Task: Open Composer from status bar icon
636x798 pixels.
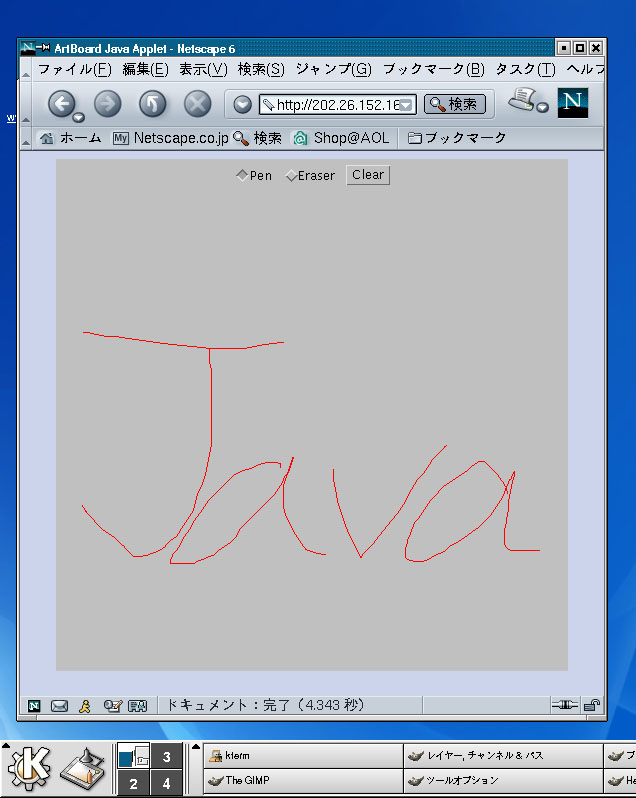Action: pos(112,706)
